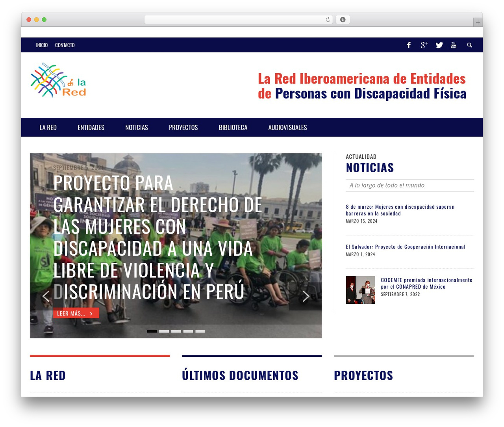Open ENTIDADES navigation item

pos(91,127)
